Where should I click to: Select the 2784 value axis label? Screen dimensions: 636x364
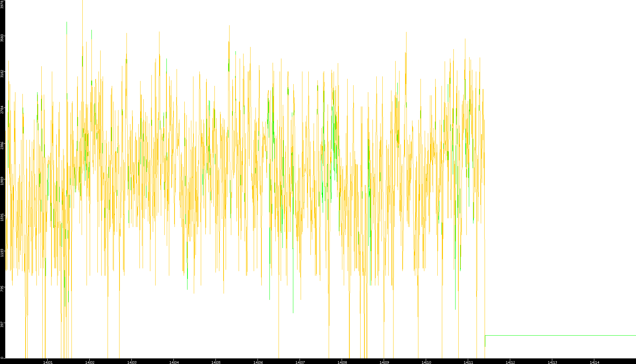(2, 109)
